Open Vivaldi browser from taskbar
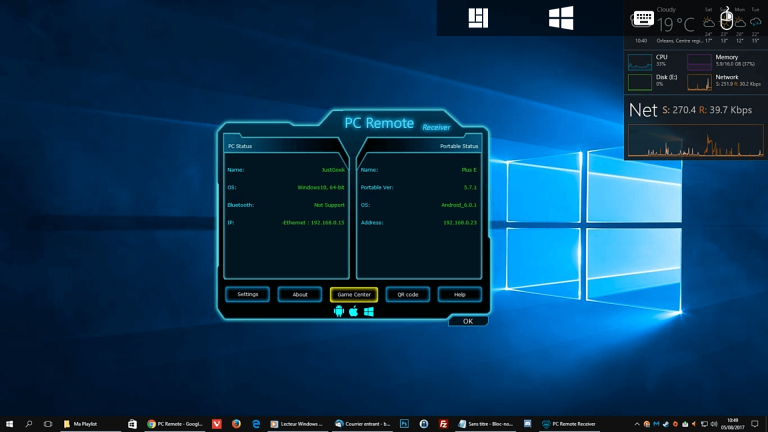The height and width of the screenshot is (432, 768). pyautogui.click(x=216, y=424)
